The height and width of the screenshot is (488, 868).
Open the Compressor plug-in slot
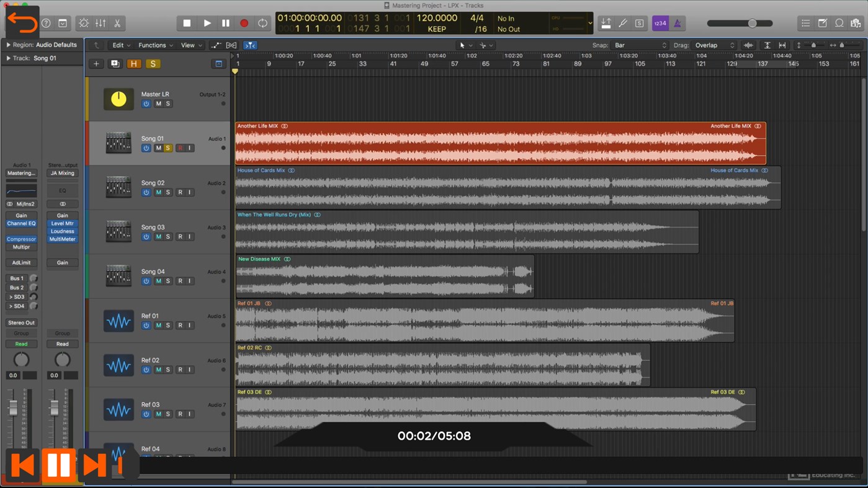point(21,239)
